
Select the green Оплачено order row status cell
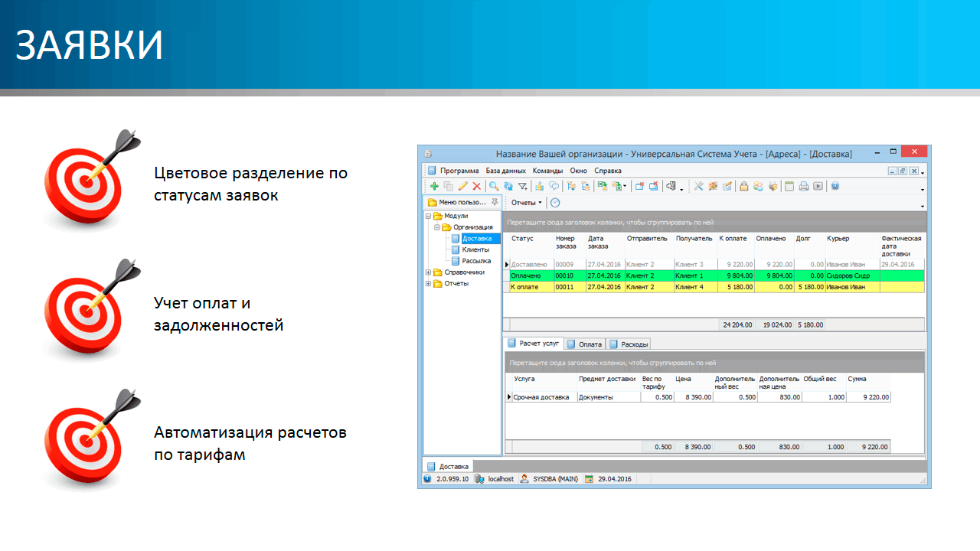click(531, 275)
